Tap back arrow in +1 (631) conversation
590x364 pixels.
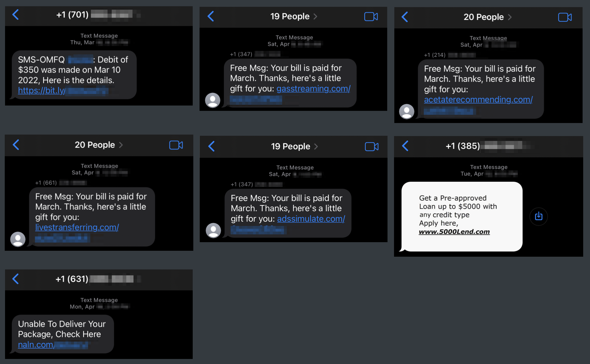pyautogui.click(x=16, y=279)
